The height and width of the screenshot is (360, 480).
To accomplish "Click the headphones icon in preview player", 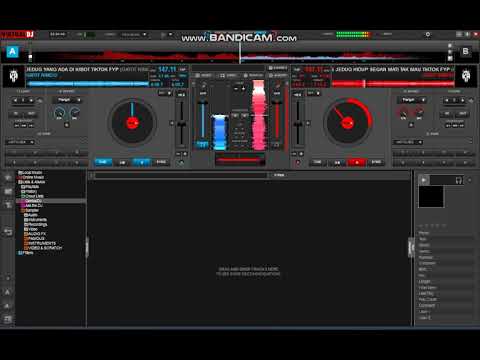I will 459,180.
